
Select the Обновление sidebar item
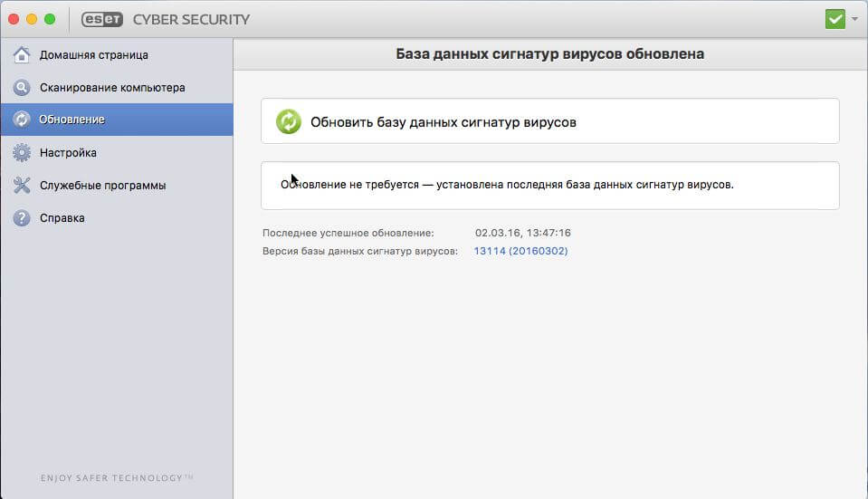(x=117, y=120)
